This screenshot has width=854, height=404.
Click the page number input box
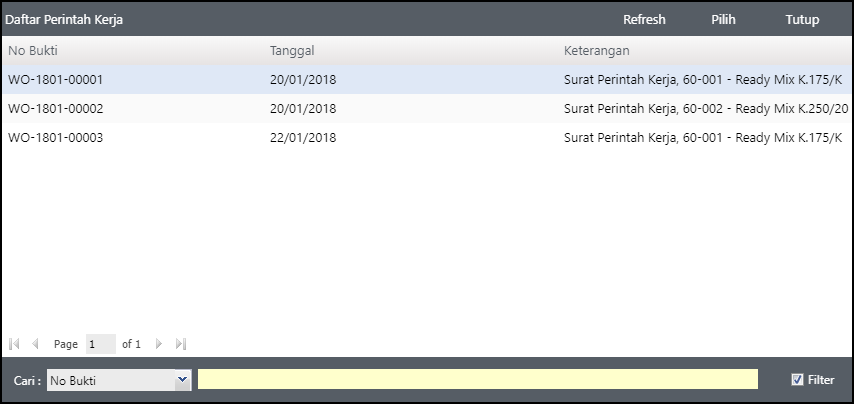coord(100,344)
